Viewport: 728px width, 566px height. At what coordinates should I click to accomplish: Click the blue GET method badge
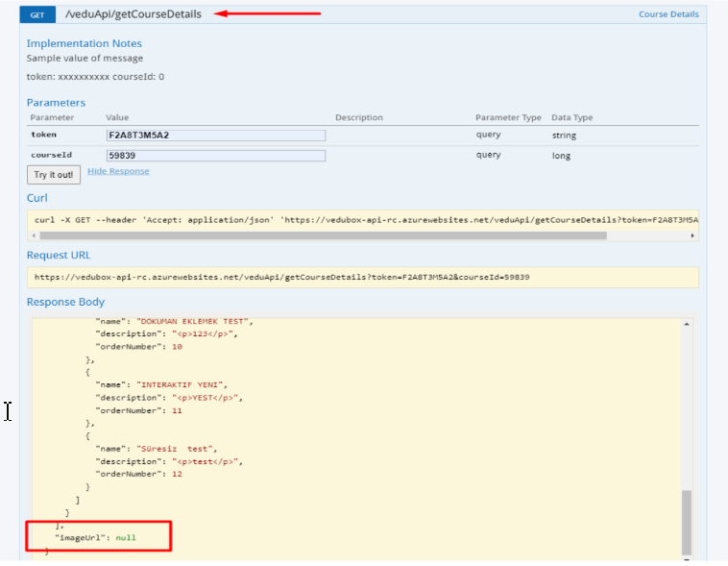[36, 15]
